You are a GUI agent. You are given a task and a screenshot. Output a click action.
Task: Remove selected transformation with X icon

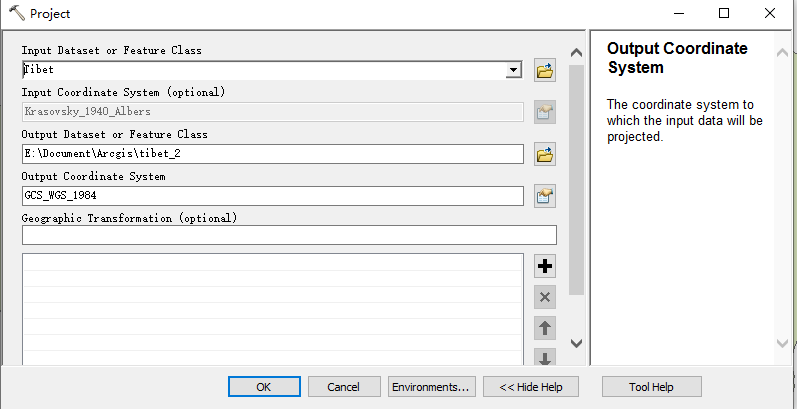(545, 296)
